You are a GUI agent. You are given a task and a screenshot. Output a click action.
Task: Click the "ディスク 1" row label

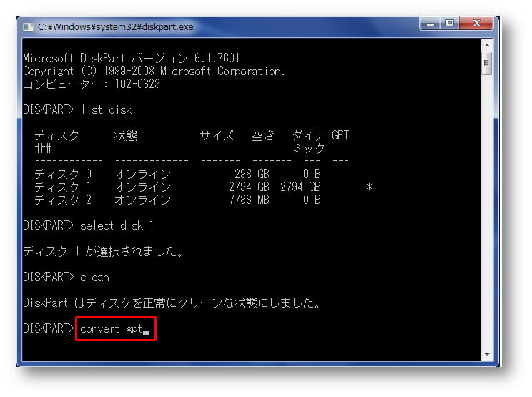click(63, 187)
